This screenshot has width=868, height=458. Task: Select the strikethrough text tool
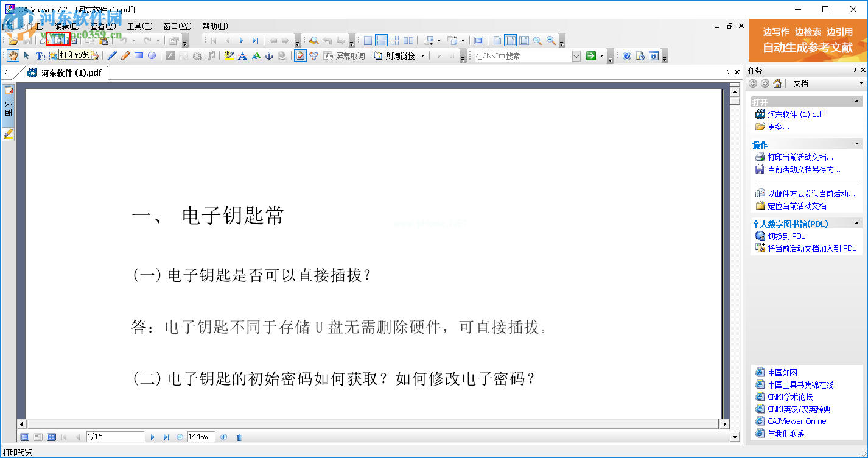coord(242,56)
